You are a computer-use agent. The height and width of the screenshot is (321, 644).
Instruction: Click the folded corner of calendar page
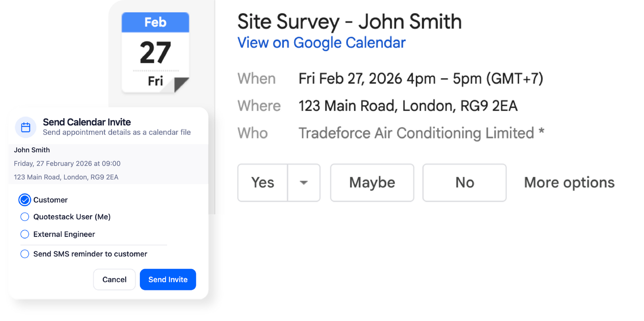181,84
